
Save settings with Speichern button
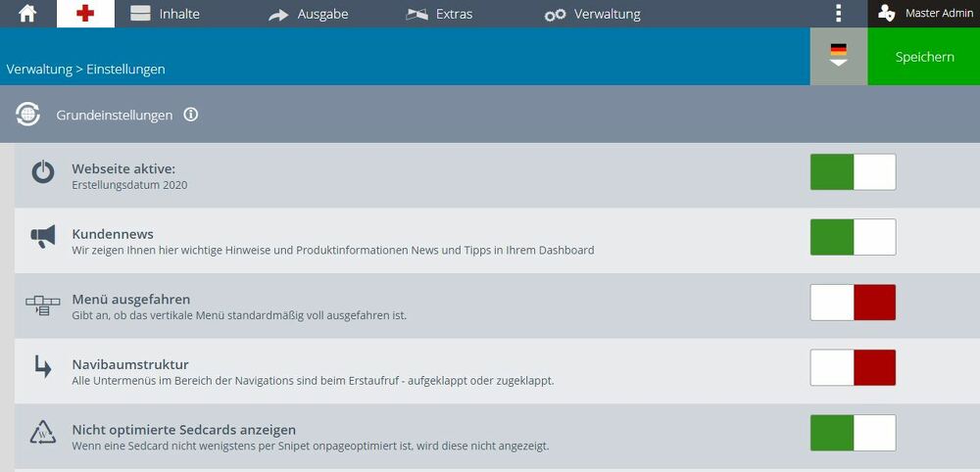tap(924, 56)
